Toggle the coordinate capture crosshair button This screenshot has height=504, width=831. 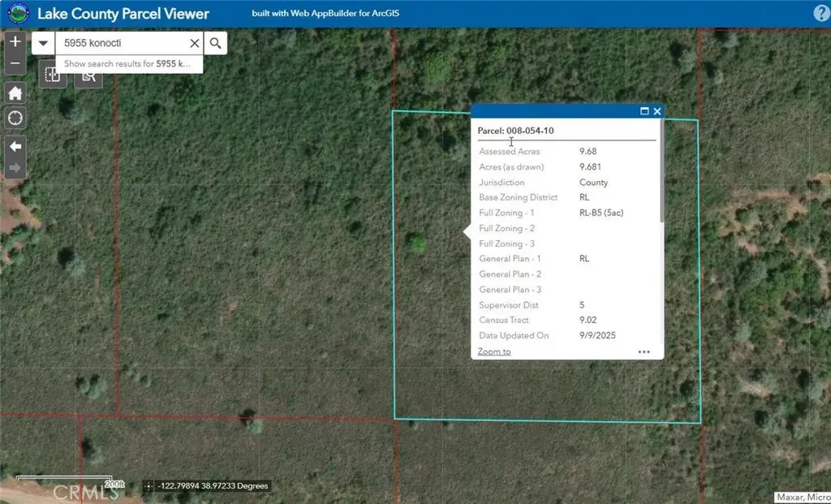pos(149,486)
